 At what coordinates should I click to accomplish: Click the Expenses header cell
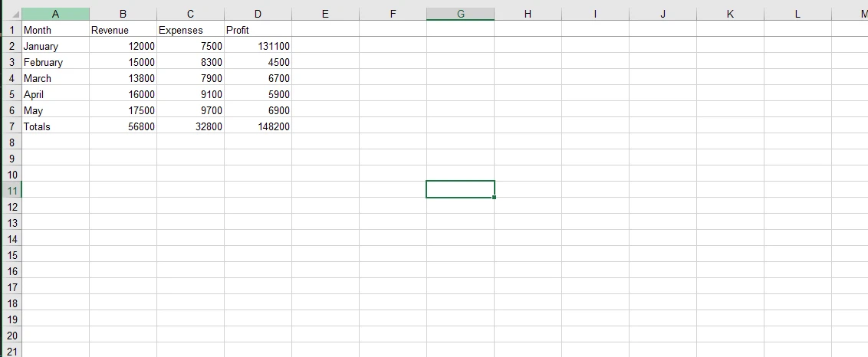190,31
